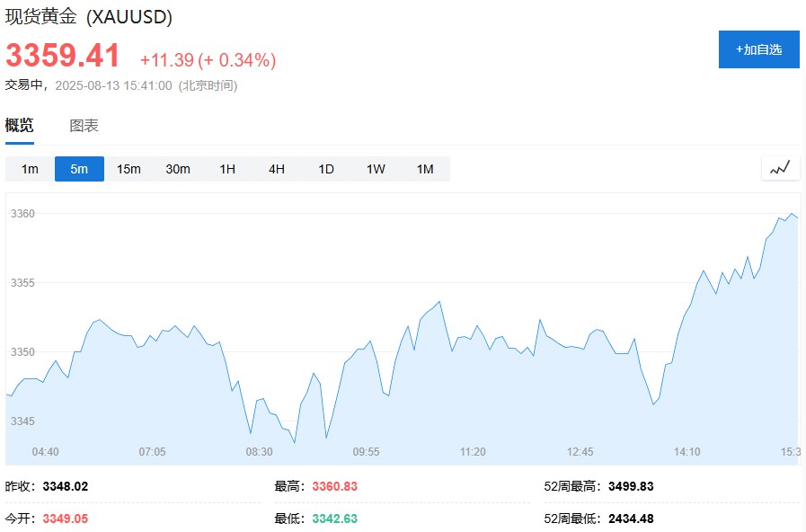Switch chart to 1H interval
Viewport: 806px width, 532px height.
pyautogui.click(x=227, y=169)
